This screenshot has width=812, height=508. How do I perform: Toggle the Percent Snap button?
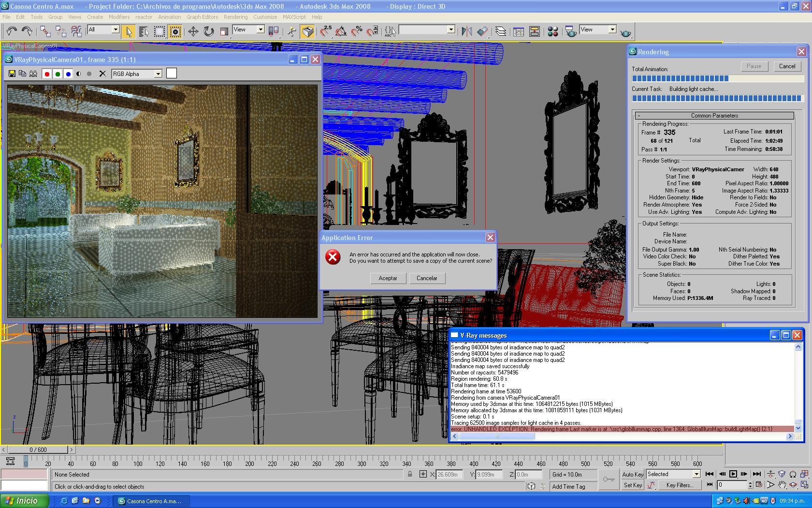[x=357, y=31]
